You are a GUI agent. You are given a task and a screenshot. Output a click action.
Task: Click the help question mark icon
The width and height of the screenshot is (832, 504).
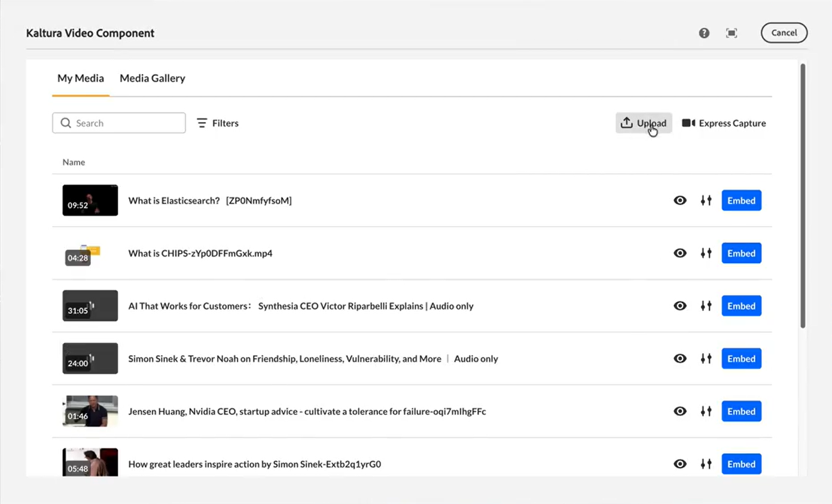(x=704, y=33)
